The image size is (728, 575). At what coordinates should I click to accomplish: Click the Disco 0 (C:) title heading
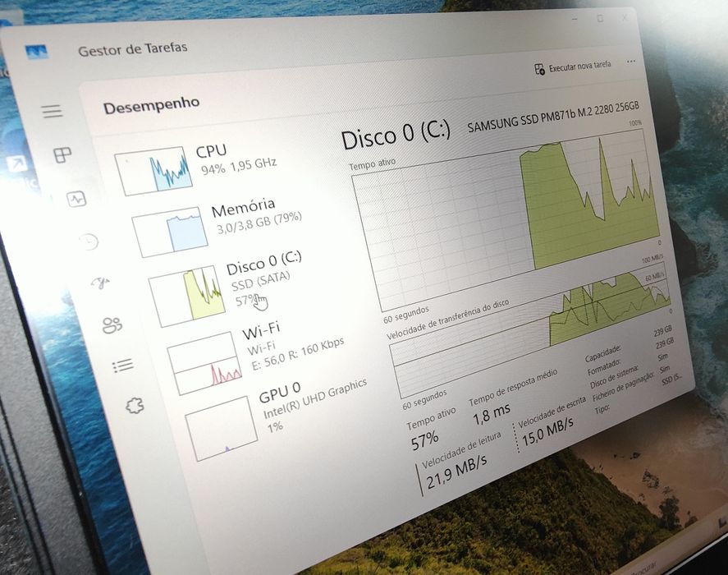click(396, 135)
